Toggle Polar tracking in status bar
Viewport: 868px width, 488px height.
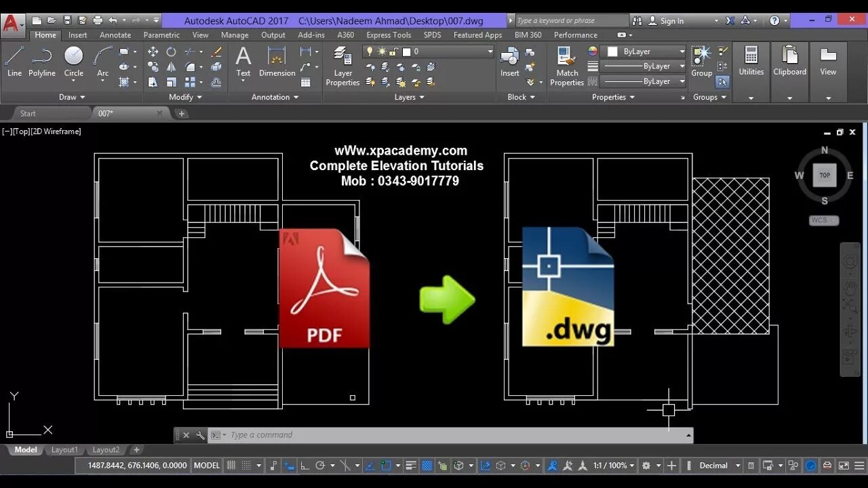tap(320, 466)
